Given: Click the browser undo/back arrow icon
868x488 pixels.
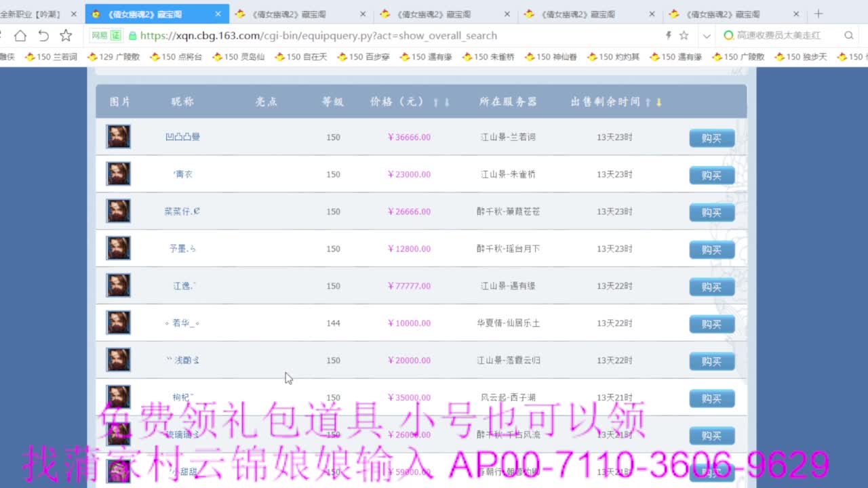Looking at the screenshot, I should [x=43, y=35].
